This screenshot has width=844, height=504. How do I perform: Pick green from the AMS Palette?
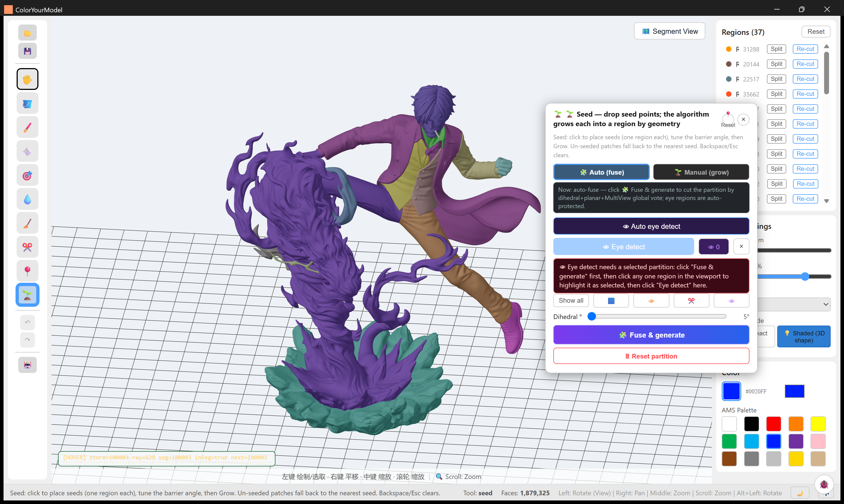[x=729, y=441]
